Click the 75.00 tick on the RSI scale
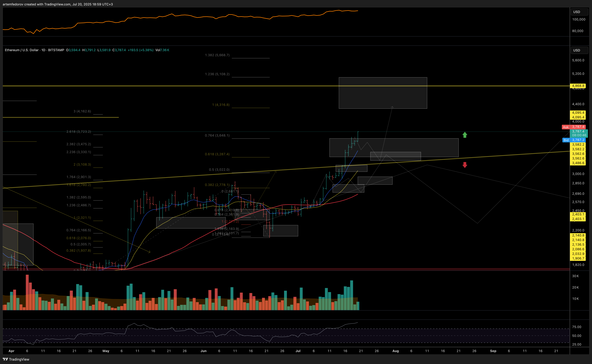Viewport: 592px width, 364px height. (577, 327)
